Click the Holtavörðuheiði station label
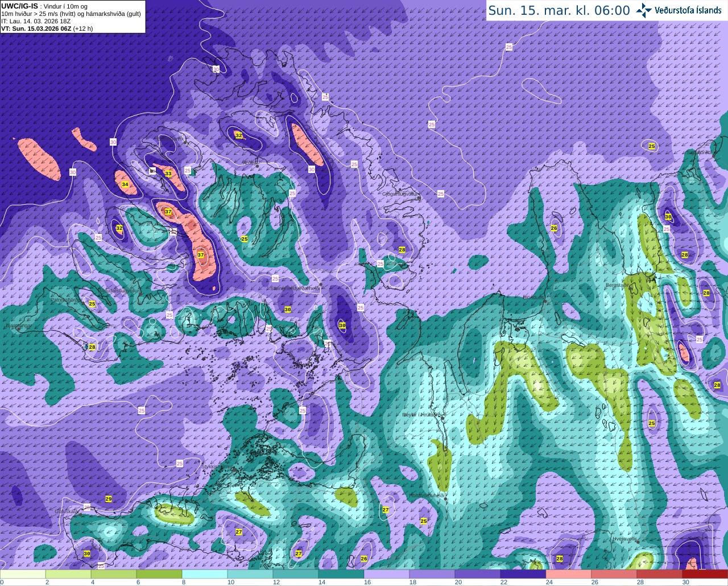This screenshot has width=728, height=586. pos(427,496)
